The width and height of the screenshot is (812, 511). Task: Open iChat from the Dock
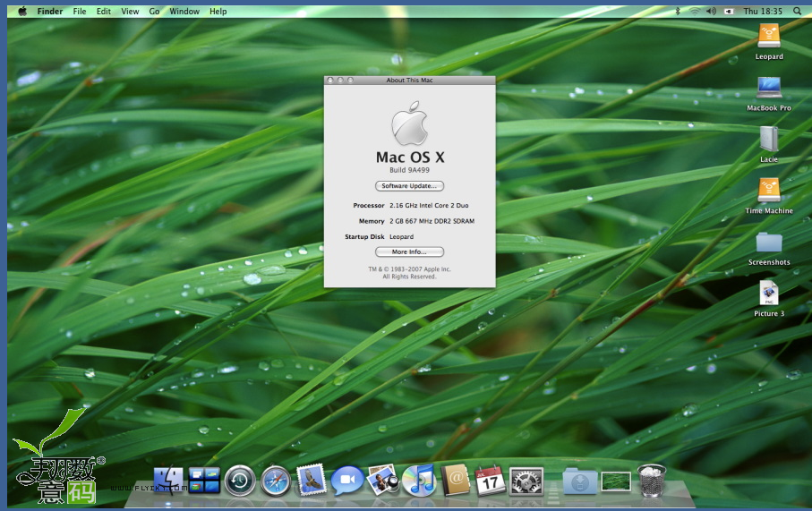click(x=346, y=481)
